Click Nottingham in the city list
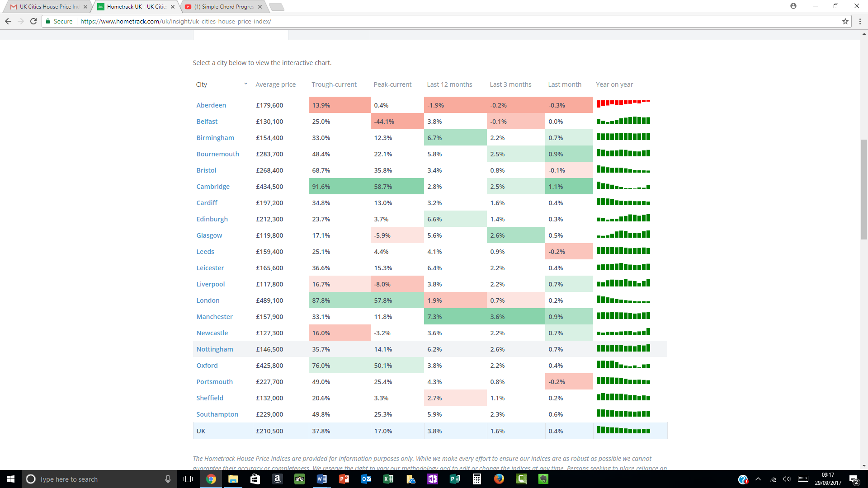 coord(215,349)
